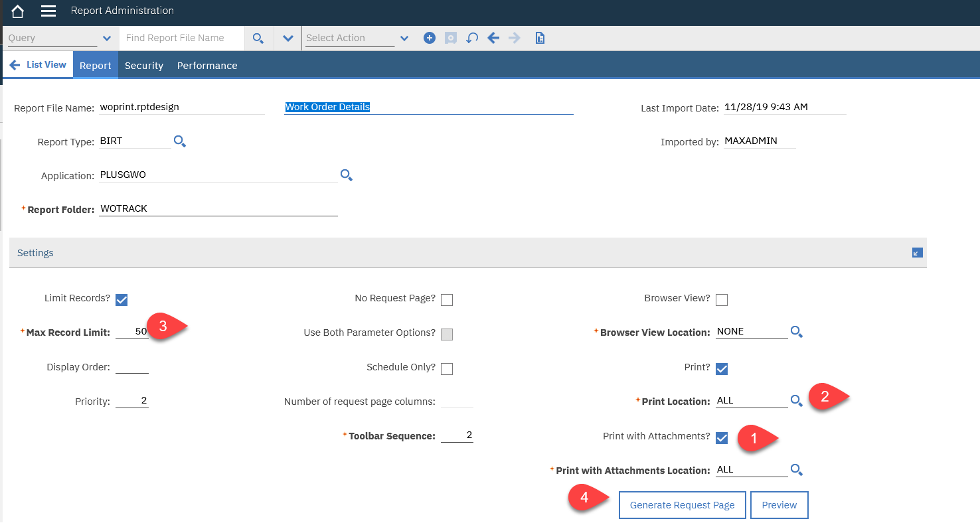
Task: Enable the Browser View checkbox
Action: [x=722, y=300]
